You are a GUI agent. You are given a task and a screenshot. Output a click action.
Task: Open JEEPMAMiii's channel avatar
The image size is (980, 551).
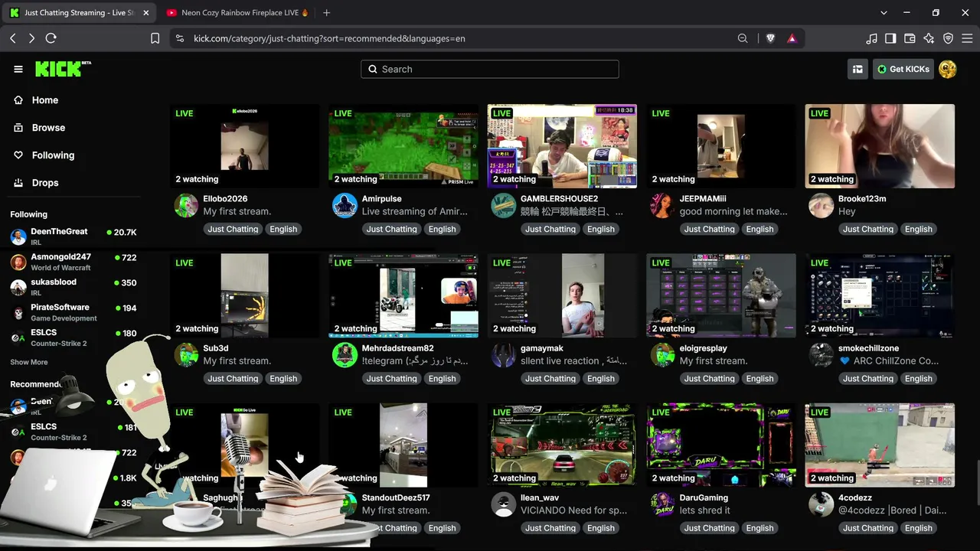tap(662, 205)
